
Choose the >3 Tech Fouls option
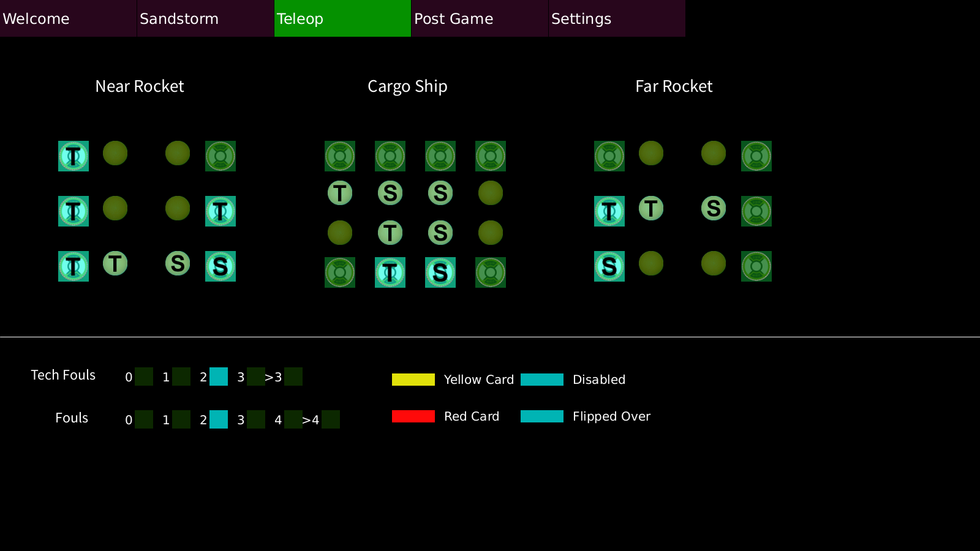coord(293,377)
